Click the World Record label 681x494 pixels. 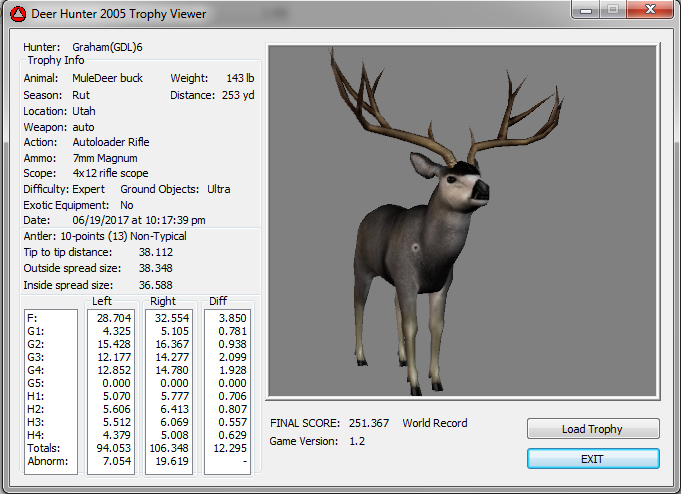[435, 423]
